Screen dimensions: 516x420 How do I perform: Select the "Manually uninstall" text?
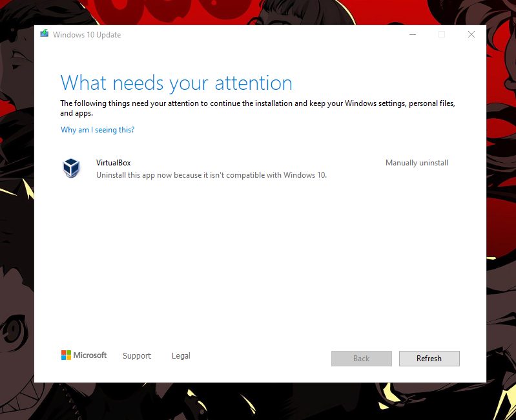[x=417, y=163]
